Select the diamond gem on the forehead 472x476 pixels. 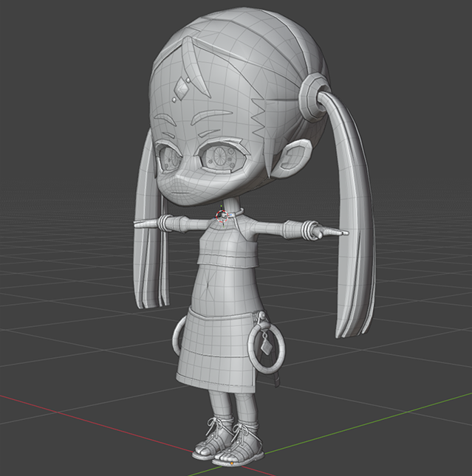[182, 89]
